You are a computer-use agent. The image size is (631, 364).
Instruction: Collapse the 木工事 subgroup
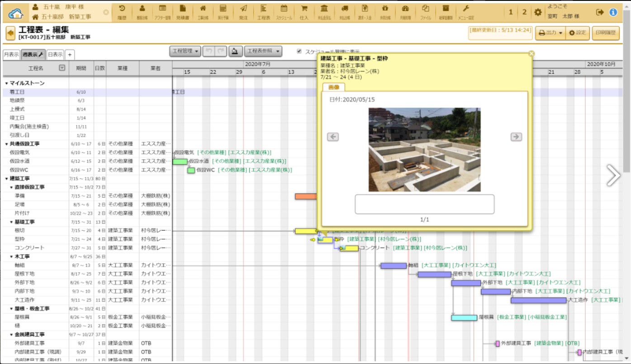(x=11, y=256)
